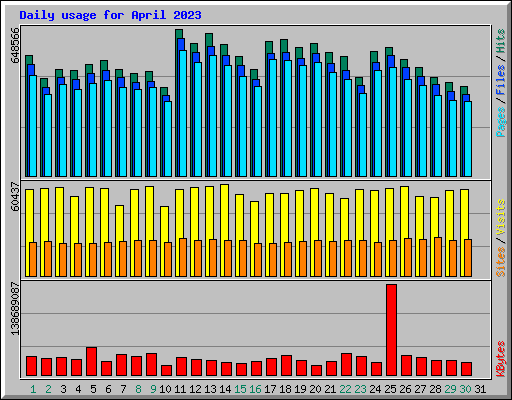
Task: Click the red KBytes bar for day 5
Action: coord(91,362)
